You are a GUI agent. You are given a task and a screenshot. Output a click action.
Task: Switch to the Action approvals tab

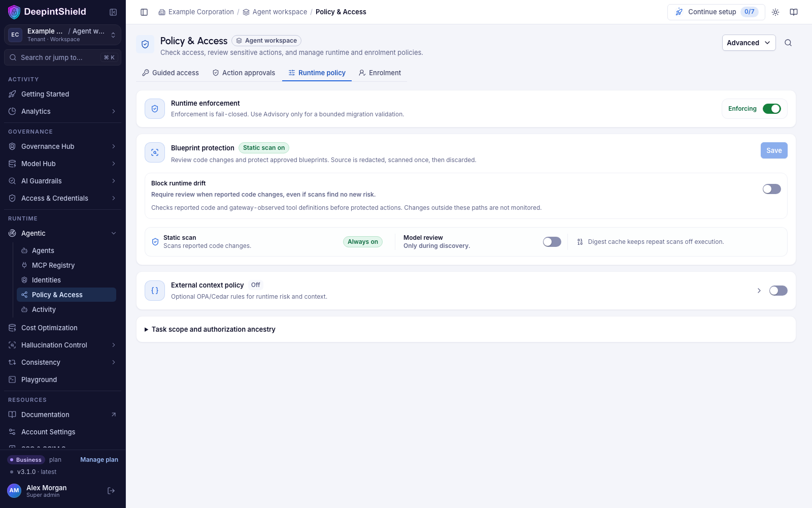tap(244, 73)
